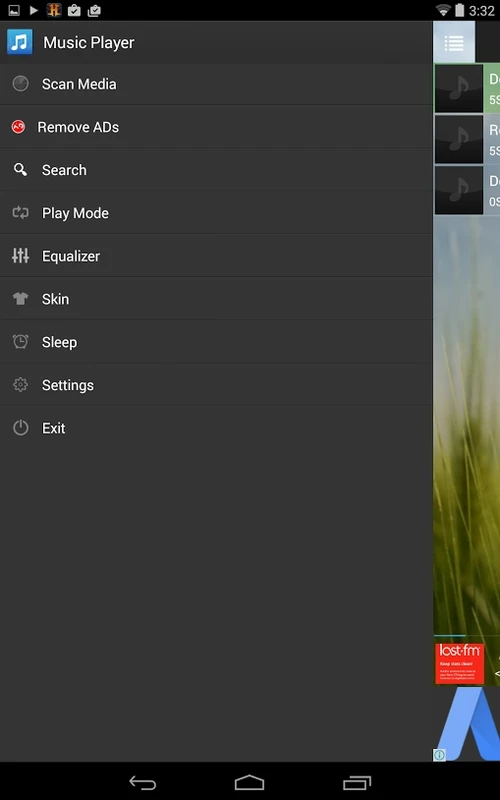This screenshot has width=500, height=800.
Task: Open the Settings menu entry
Action: (216, 385)
